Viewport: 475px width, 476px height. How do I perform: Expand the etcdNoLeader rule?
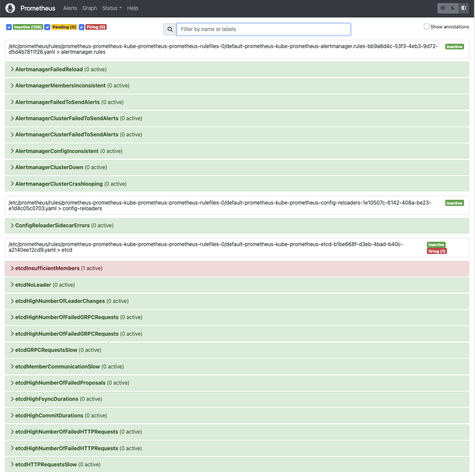(237, 285)
